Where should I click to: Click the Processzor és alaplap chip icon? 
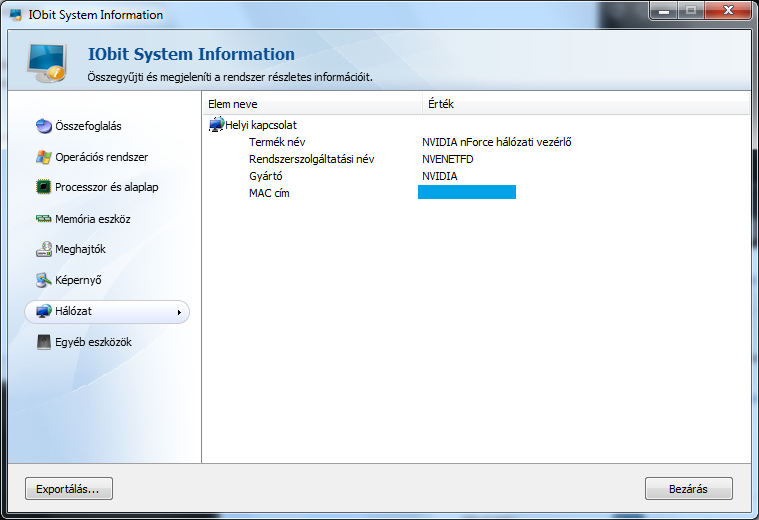[x=44, y=187]
